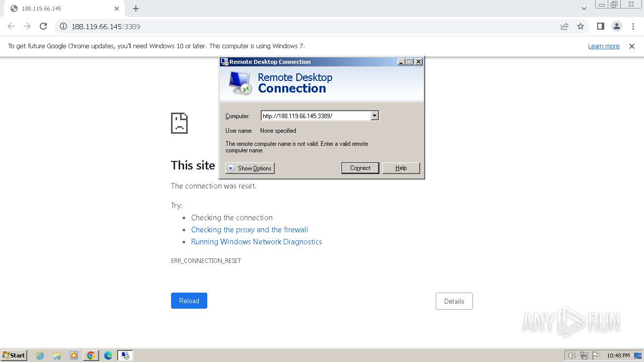Open the tab search chevron
The height and width of the screenshot is (362, 644).
(x=584, y=9)
